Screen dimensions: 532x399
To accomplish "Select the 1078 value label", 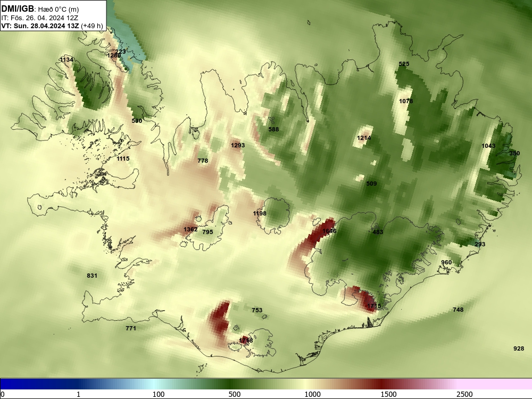I will 406,101.
